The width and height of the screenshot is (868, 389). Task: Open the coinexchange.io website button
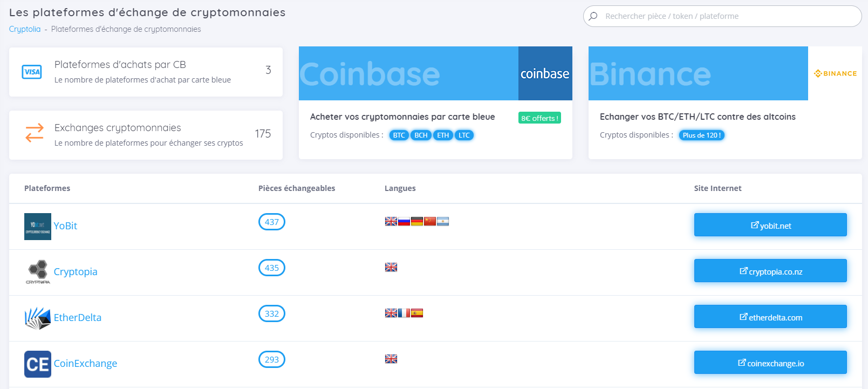click(770, 363)
